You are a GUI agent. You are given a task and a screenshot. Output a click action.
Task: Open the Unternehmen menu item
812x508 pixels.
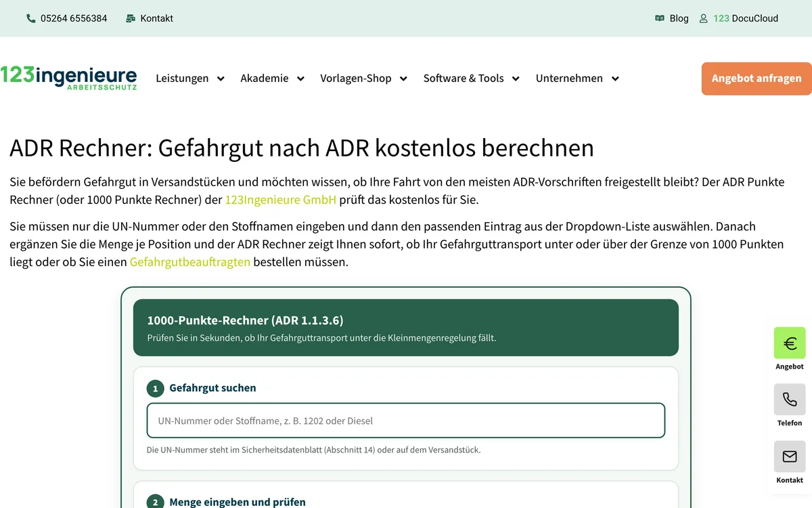[x=569, y=79]
